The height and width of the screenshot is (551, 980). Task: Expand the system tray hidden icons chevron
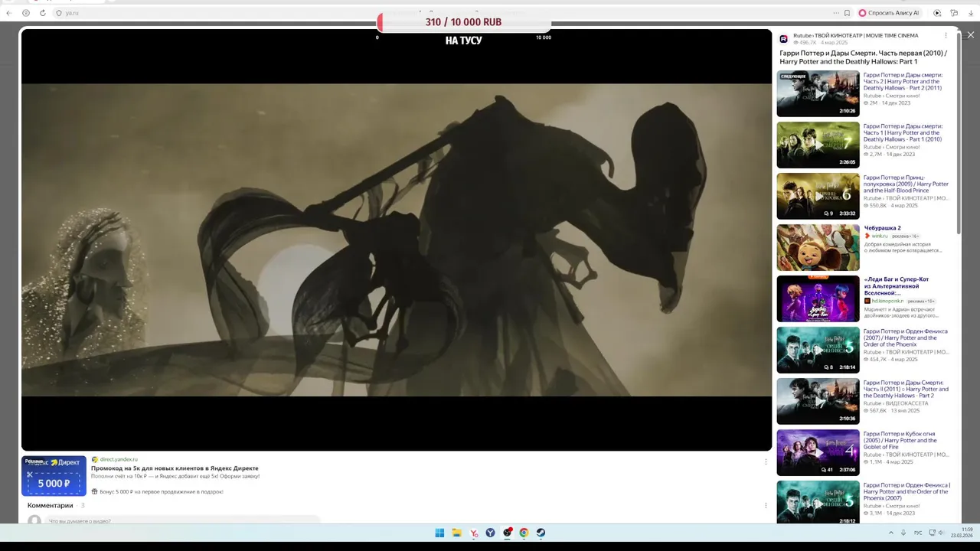tap(890, 533)
